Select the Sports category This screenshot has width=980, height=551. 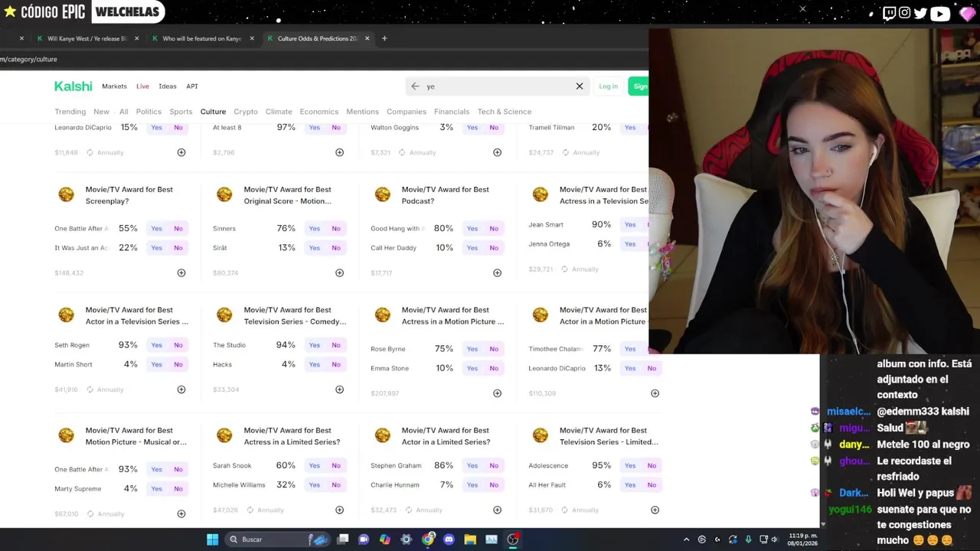coord(181,112)
